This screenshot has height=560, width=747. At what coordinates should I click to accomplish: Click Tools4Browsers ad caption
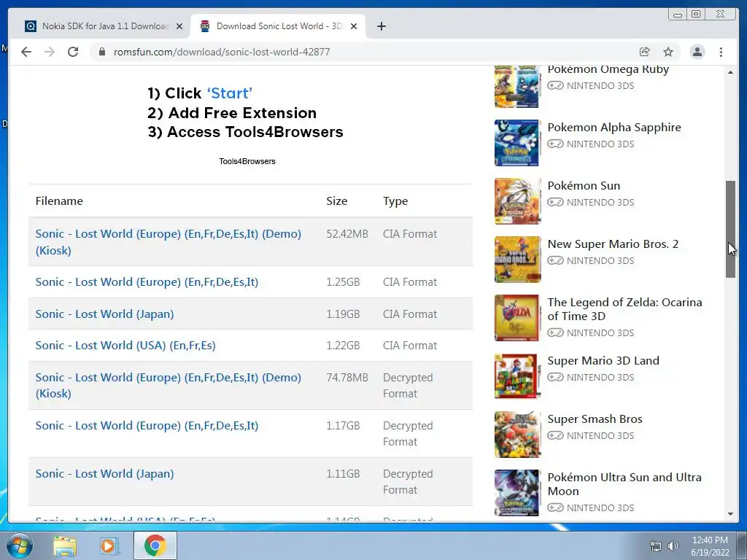point(247,161)
